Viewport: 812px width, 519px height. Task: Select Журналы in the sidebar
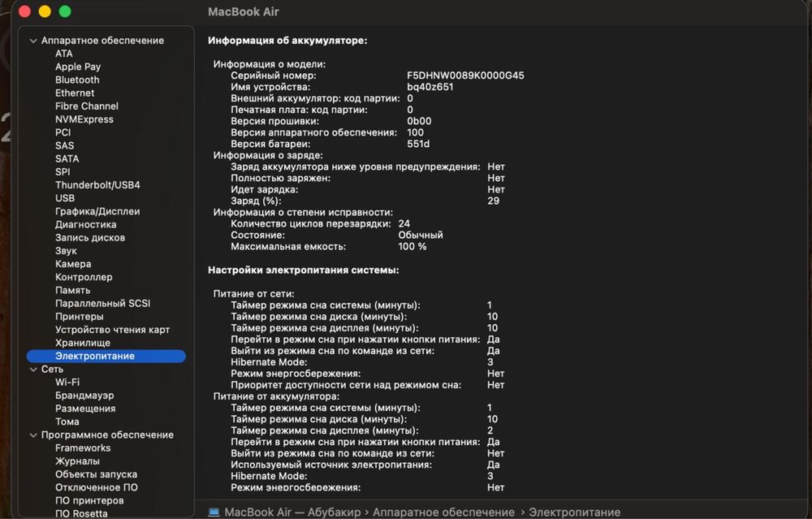pyautogui.click(x=77, y=461)
